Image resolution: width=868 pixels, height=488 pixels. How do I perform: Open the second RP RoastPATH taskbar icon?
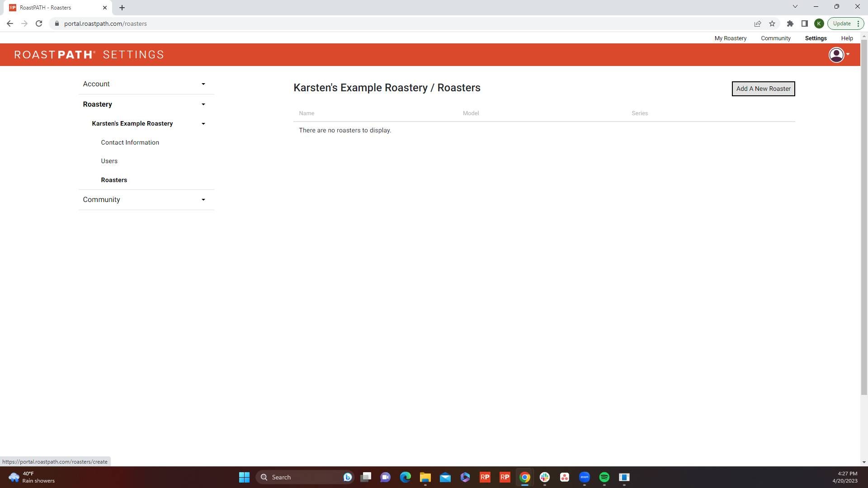[505, 477]
